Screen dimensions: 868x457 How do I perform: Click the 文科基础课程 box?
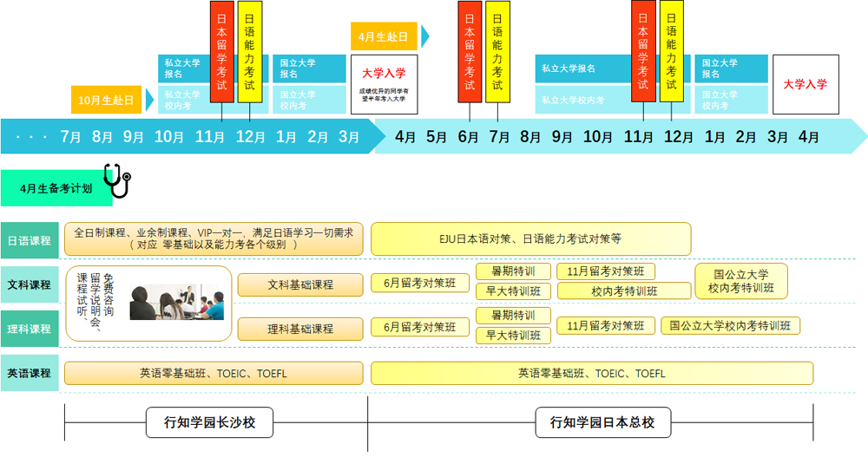(x=300, y=284)
